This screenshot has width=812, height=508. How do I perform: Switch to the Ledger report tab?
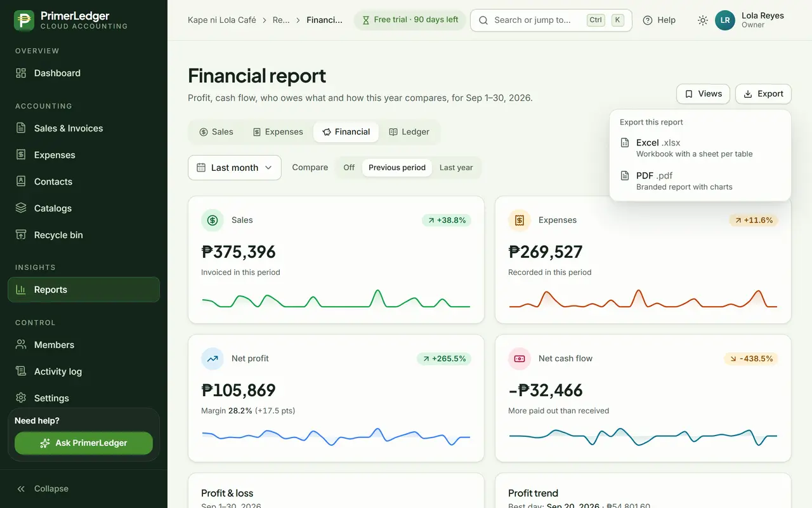point(409,132)
